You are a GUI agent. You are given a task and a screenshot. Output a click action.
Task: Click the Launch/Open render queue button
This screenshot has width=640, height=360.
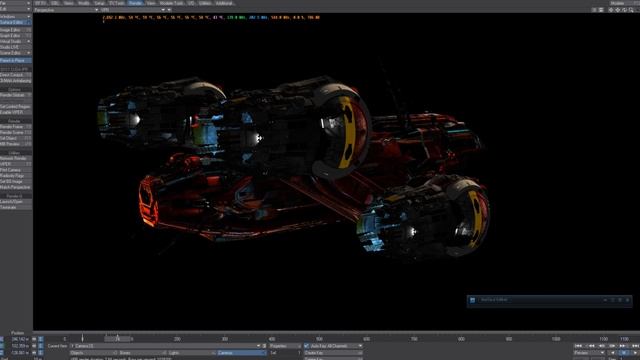pyautogui.click(x=16, y=202)
